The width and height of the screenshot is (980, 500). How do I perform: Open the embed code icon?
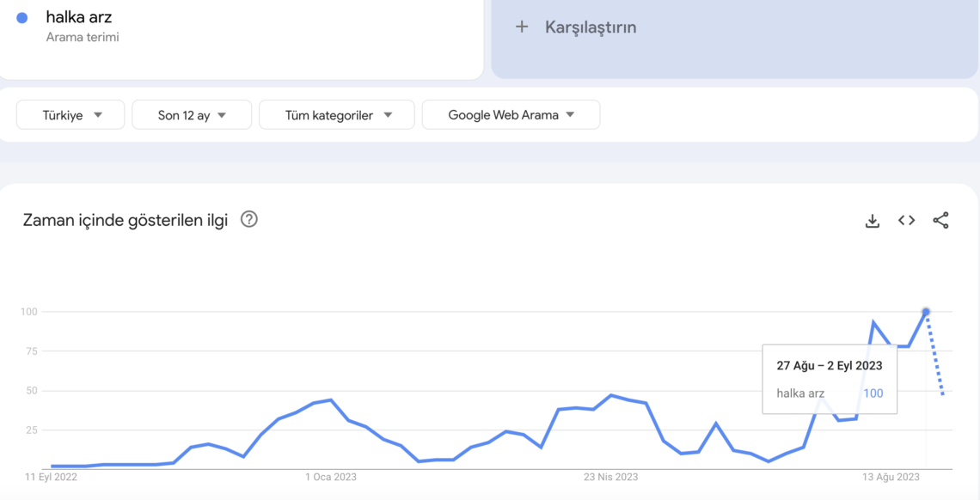(x=906, y=220)
